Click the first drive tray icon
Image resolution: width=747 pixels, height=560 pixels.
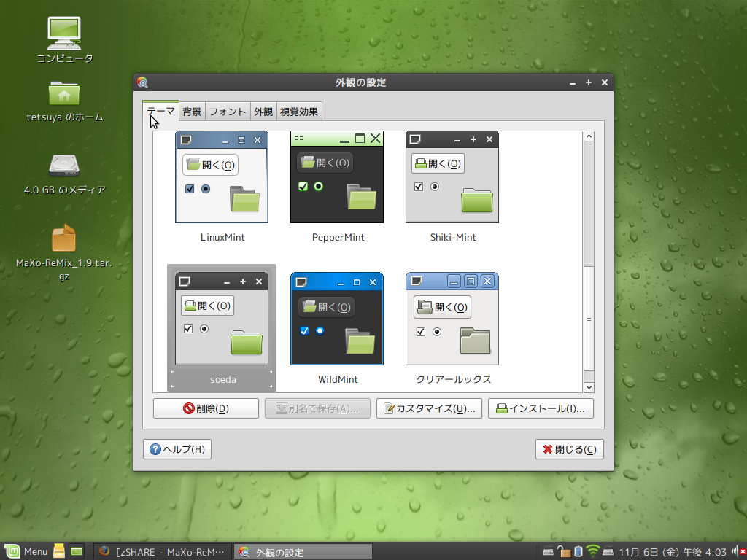coord(549,551)
